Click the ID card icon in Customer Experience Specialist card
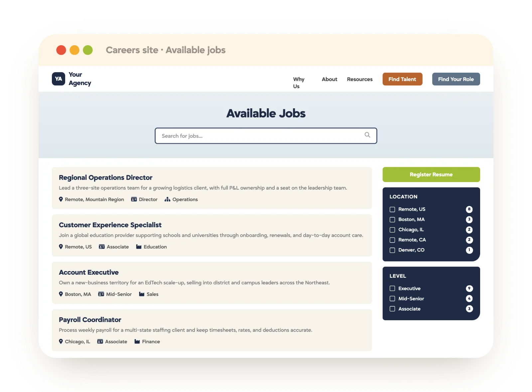The height and width of the screenshot is (392, 532). [102, 246]
